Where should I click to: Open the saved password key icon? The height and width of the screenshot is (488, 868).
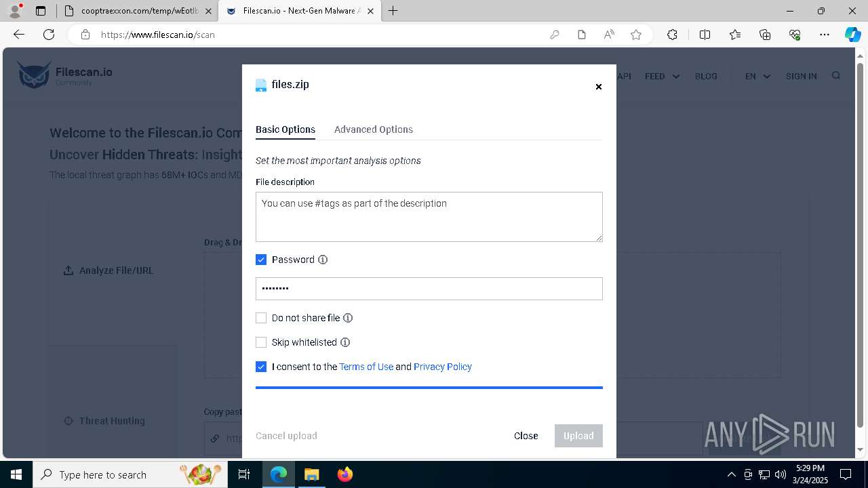tap(555, 35)
